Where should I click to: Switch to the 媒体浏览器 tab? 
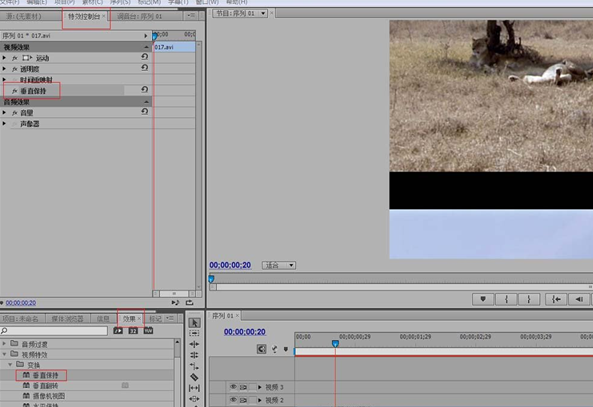click(67, 319)
